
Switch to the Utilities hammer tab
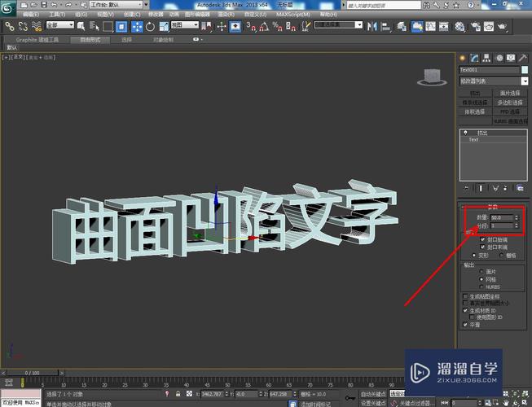pos(522,58)
